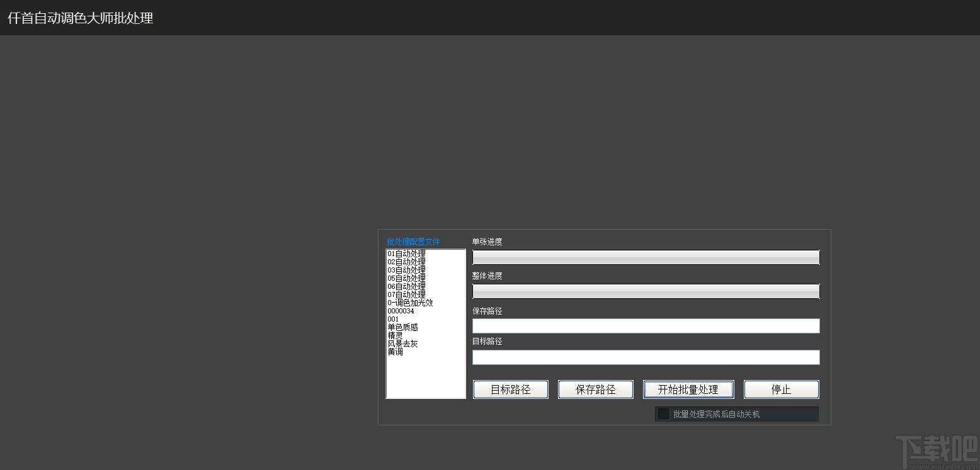Select 精灵 preset
Screen dimensions: 980x470
[395, 335]
